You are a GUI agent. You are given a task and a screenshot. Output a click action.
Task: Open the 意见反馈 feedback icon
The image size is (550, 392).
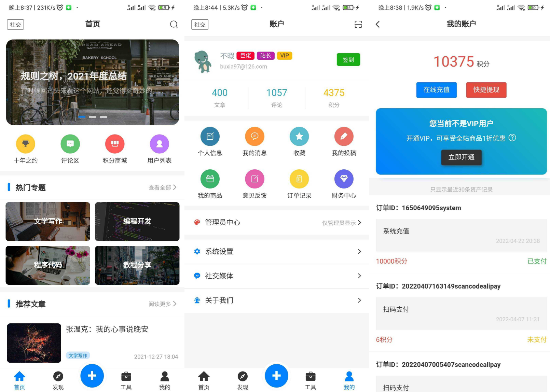click(x=255, y=179)
